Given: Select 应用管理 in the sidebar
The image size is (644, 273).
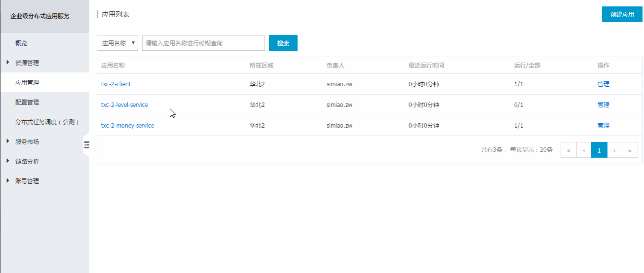Looking at the screenshot, I should (x=27, y=82).
